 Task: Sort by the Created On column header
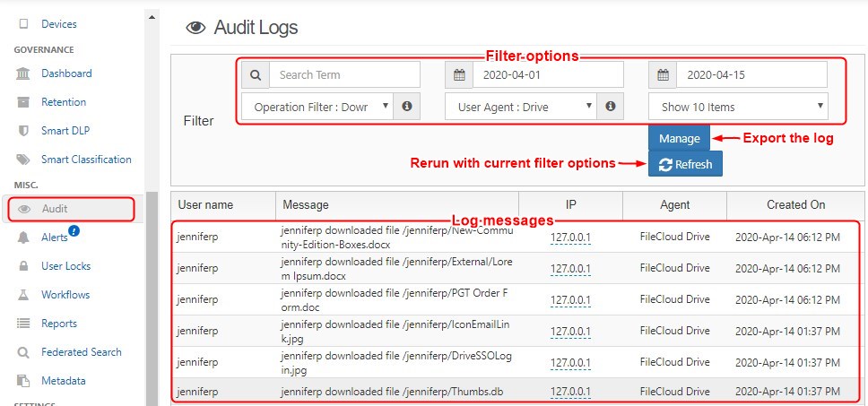pos(795,205)
